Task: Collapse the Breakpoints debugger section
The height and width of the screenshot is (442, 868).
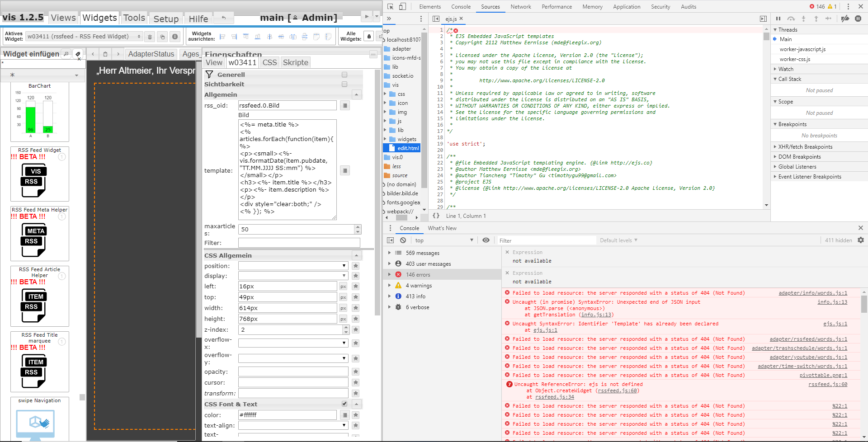Action: [x=775, y=124]
